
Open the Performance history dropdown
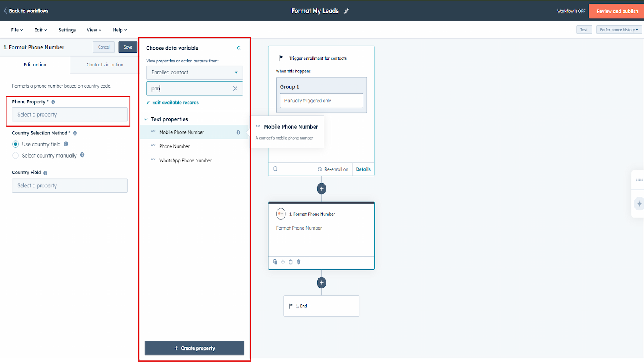click(619, 30)
